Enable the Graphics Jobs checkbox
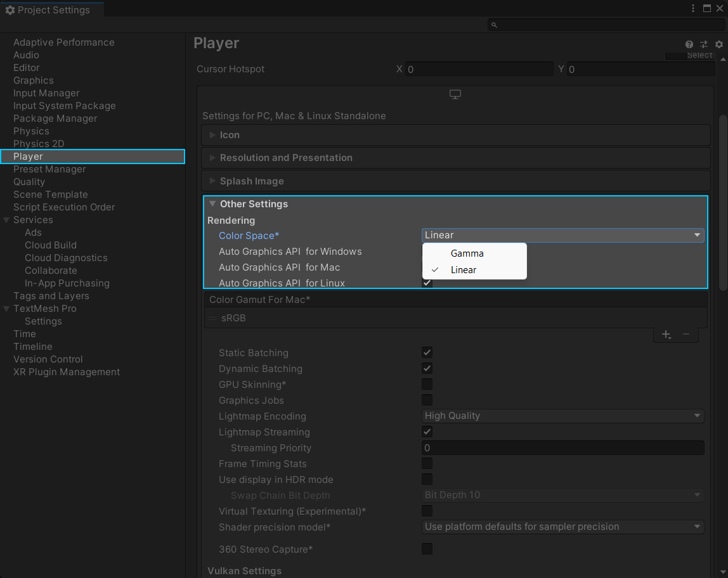Screen dimensions: 728x578 [427, 400]
